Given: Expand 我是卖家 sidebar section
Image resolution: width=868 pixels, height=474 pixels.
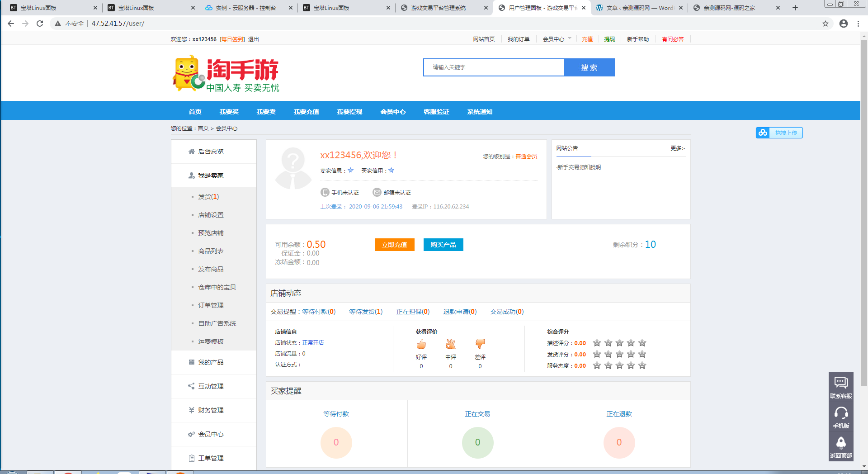Looking at the screenshot, I should point(214,175).
